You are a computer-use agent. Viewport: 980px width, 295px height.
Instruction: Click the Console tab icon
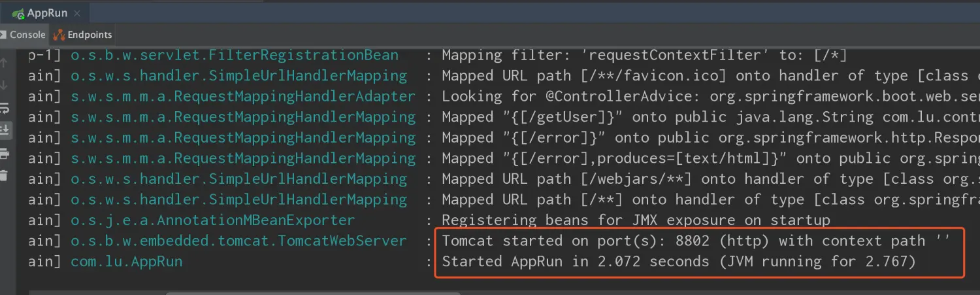[x=4, y=35]
